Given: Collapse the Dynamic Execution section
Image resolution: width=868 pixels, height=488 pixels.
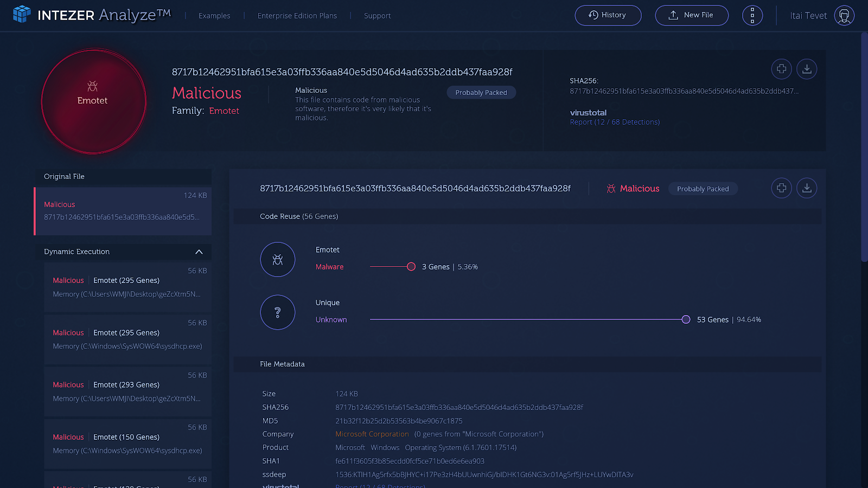Looking at the screenshot, I should (x=199, y=252).
